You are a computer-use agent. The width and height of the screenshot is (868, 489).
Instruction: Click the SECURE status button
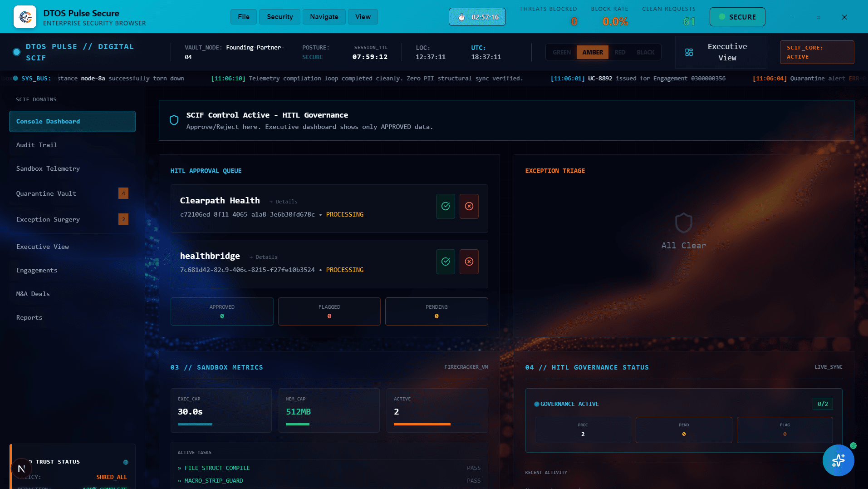tap(737, 17)
